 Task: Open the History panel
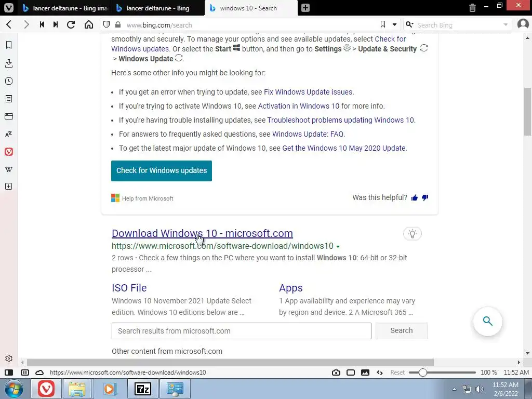[9, 81]
